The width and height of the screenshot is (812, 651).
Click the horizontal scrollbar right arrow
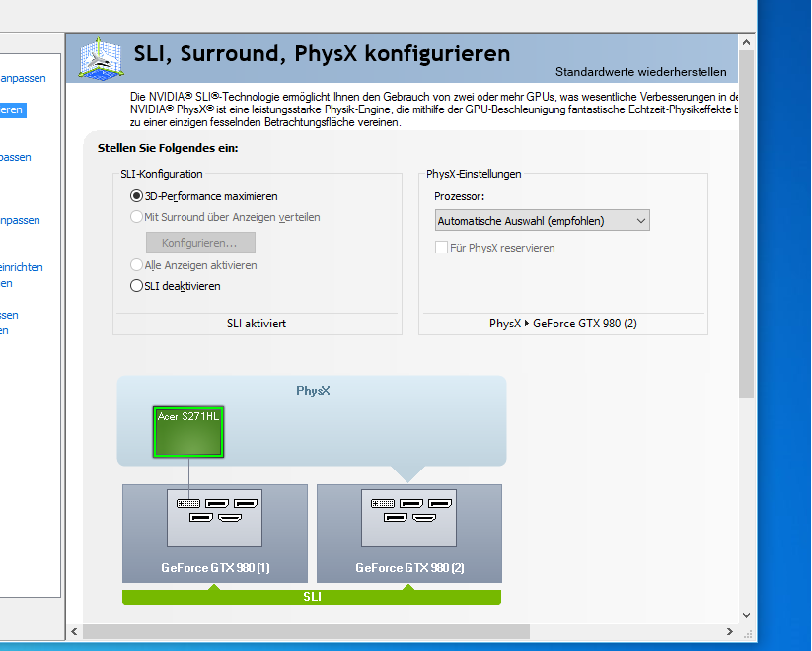[730, 631]
